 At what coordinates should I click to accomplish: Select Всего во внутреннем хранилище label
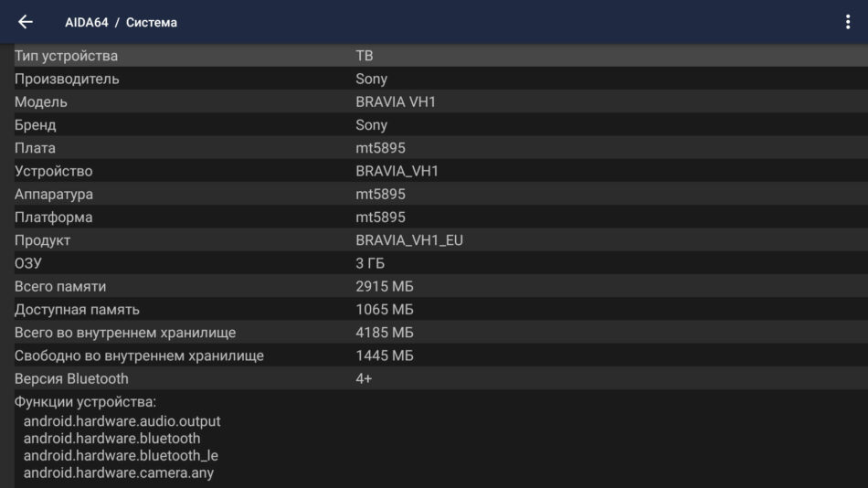(x=125, y=333)
